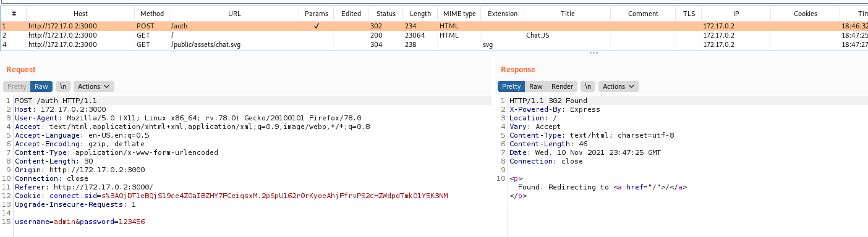Image resolution: width=868 pixels, height=237 pixels.
Task: Click the username=admin&password=123456 body line
Action: point(80,222)
